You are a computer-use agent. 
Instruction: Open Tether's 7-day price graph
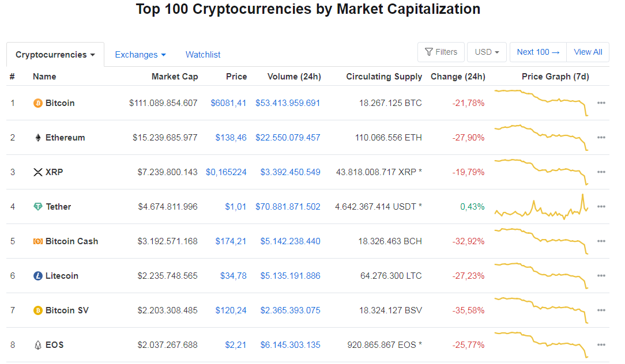tap(541, 208)
